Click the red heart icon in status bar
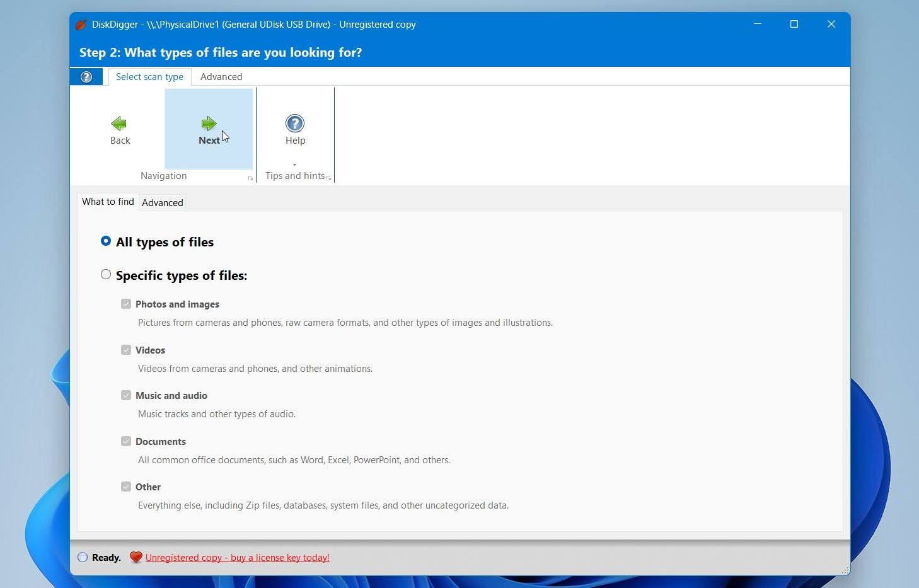Screen dimensions: 919x588 [x=136, y=557]
